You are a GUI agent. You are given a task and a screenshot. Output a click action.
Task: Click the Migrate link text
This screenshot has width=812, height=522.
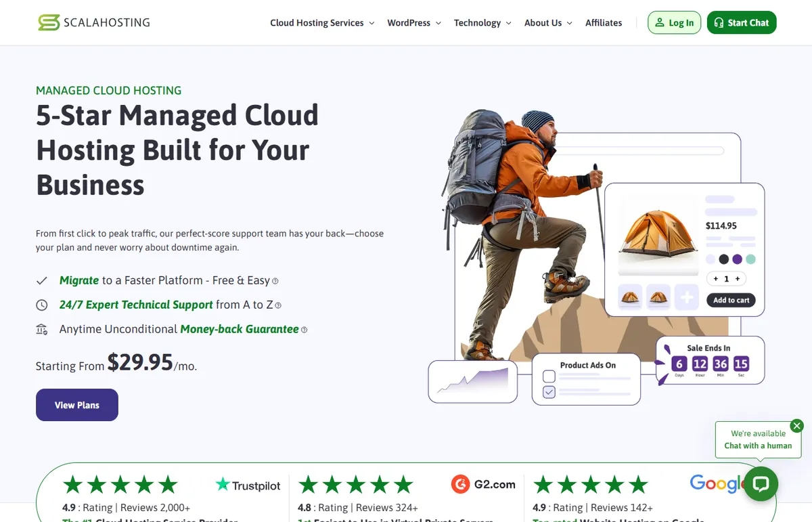coord(79,280)
